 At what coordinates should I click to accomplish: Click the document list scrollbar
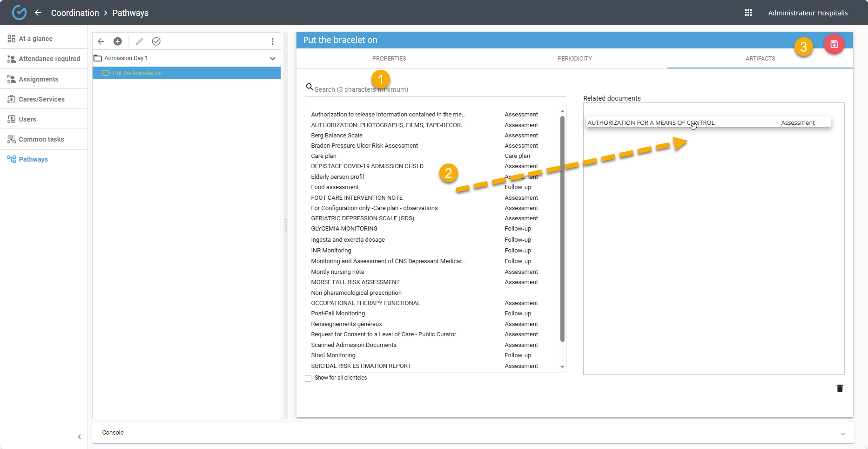click(x=562, y=228)
